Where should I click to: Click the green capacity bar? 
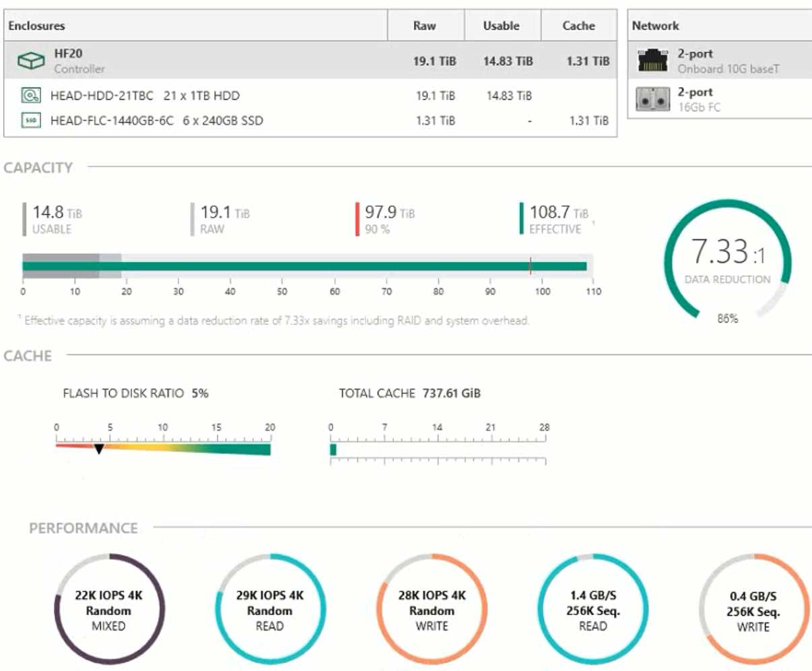pyautogui.click(x=304, y=266)
